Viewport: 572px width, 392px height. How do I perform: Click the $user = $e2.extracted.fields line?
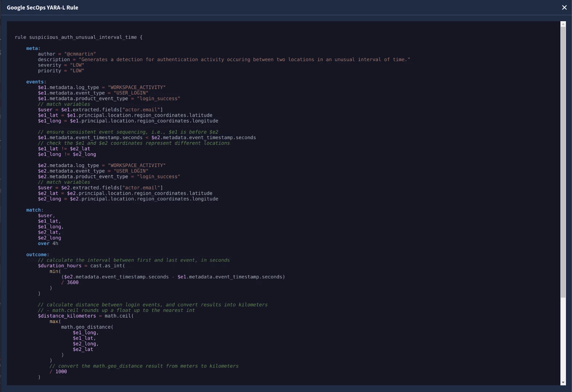pyautogui.click(x=100, y=188)
